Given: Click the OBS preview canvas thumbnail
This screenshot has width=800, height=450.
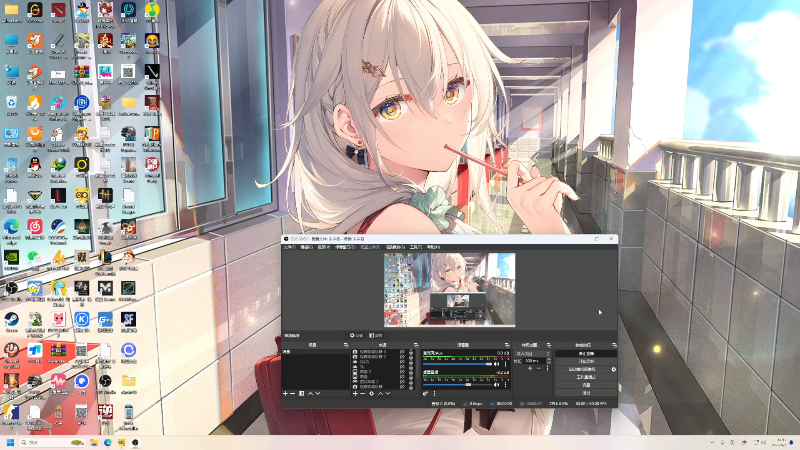Looking at the screenshot, I should (x=449, y=290).
